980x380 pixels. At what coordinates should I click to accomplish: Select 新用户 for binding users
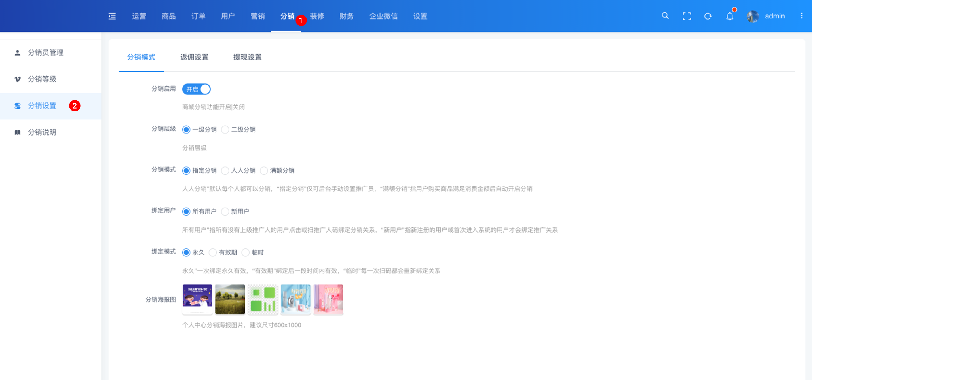click(x=225, y=212)
